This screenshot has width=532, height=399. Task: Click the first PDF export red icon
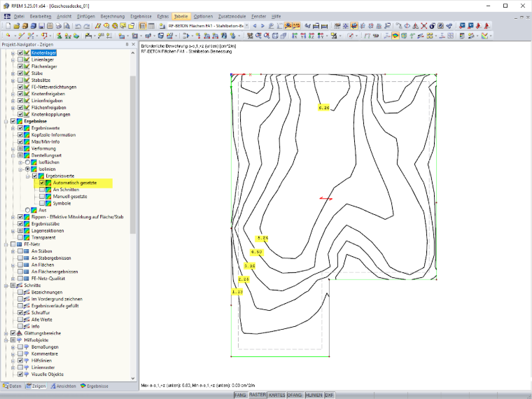(478, 26)
